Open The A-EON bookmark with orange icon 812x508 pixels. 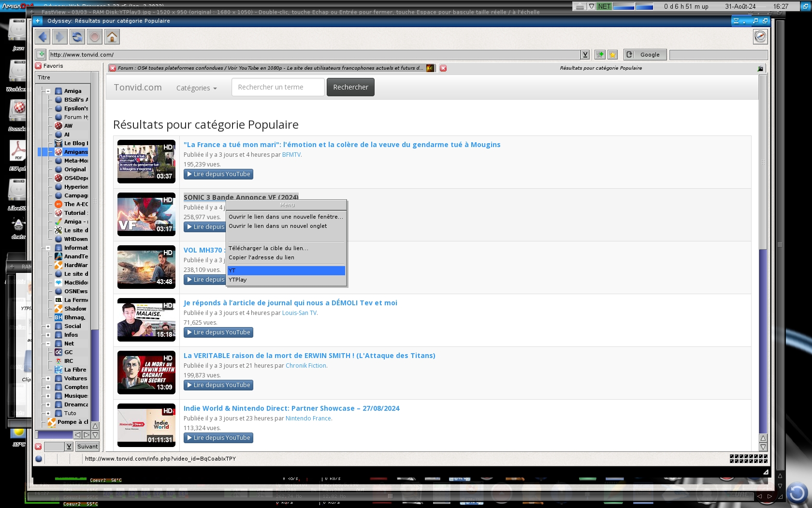58,204
